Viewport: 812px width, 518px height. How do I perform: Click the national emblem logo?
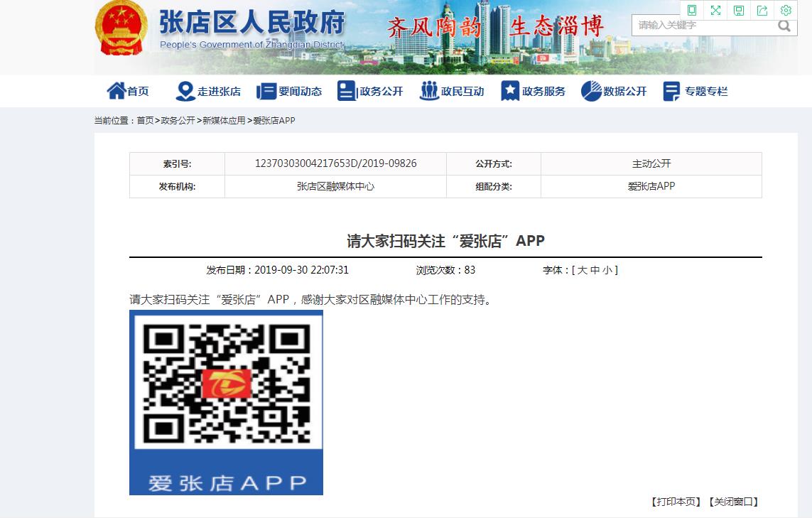pyautogui.click(x=121, y=28)
